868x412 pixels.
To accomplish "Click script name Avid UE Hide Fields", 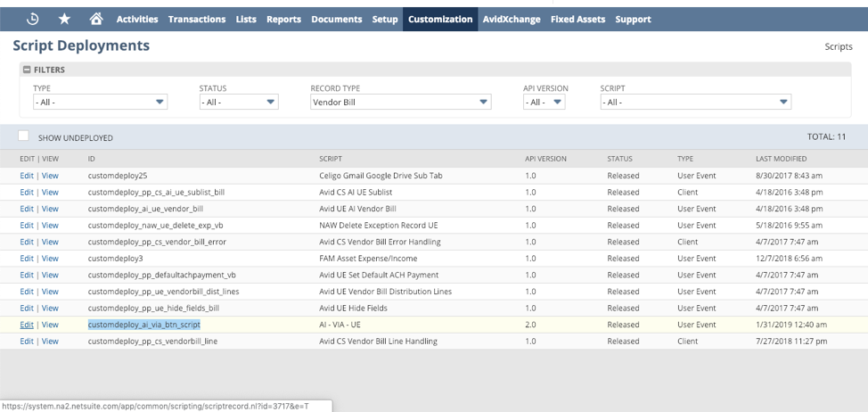I will (353, 308).
